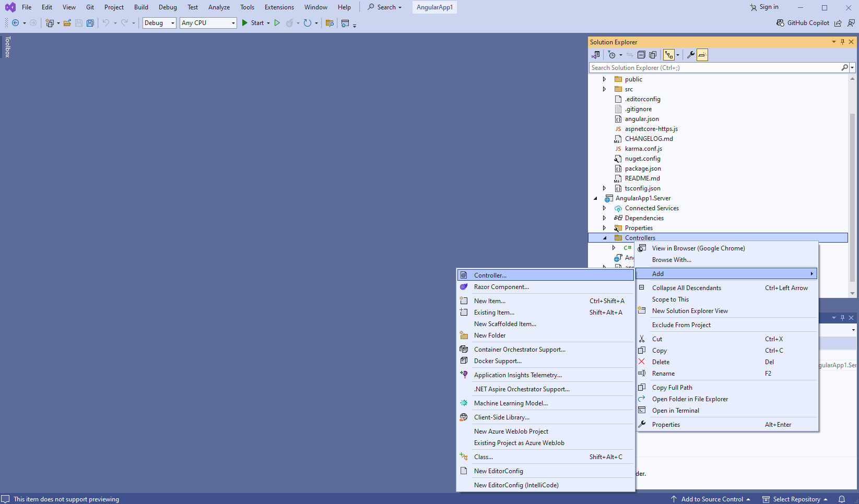
Task: Click in Search Solution Explorer field
Action: click(714, 68)
